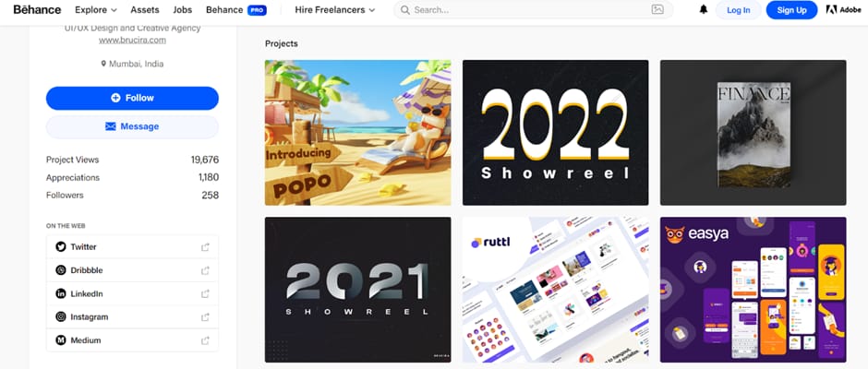868x369 pixels.
Task: Click the Behance logo
Action: [38, 9]
